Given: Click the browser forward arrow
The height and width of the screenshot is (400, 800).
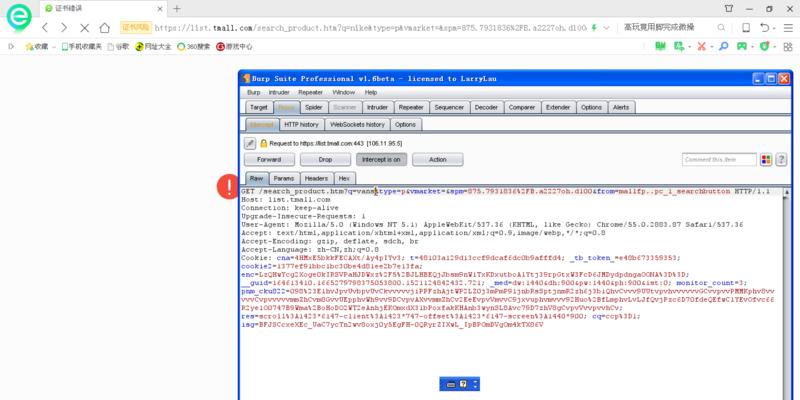Looking at the screenshot, I should tap(64, 28).
